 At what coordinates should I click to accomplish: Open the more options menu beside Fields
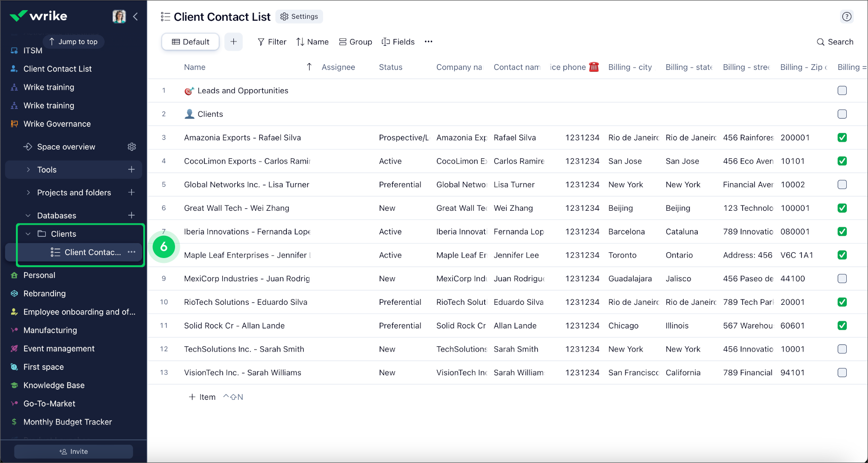(428, 41)
